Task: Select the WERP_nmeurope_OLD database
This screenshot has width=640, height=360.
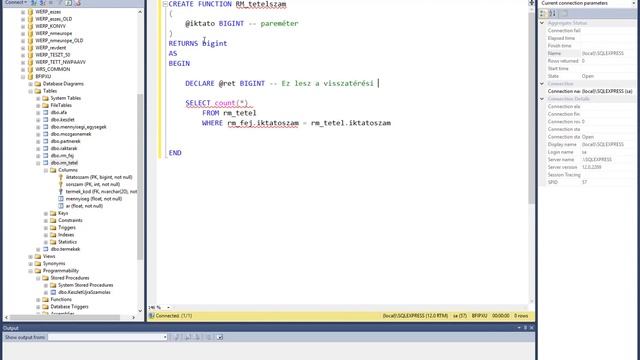Action: tap(59, 40)
